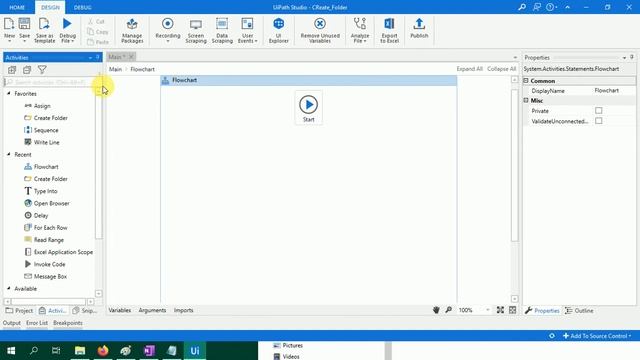Click the search activities field

[x=49, y=82]
